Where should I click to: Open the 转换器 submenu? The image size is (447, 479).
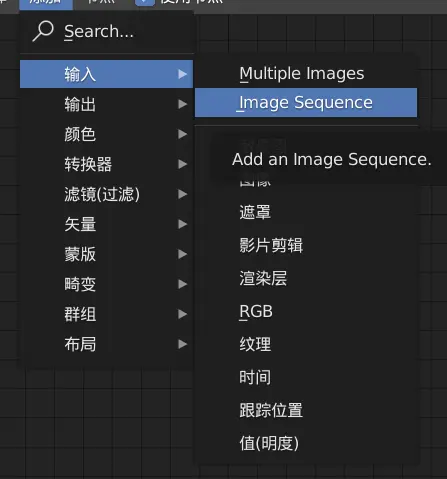coord(107,164)
